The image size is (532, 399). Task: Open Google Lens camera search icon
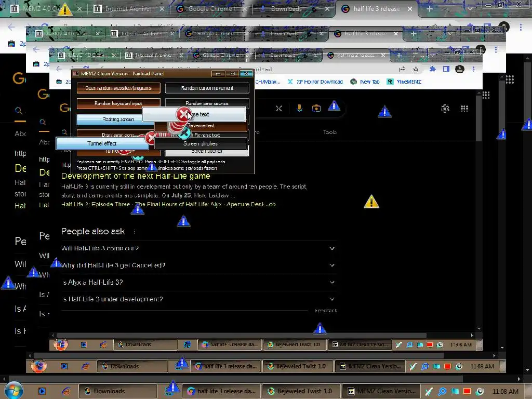coord(316,108)
